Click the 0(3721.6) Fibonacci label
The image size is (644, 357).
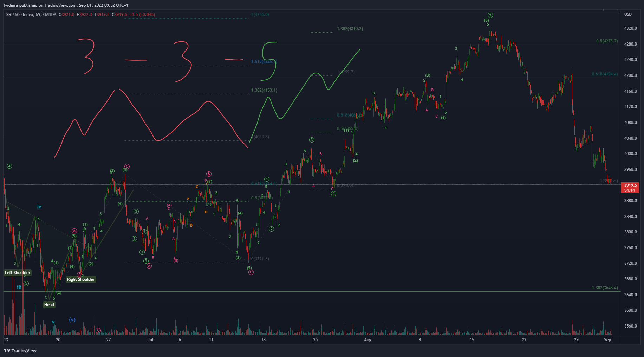[x=260, y=259]
